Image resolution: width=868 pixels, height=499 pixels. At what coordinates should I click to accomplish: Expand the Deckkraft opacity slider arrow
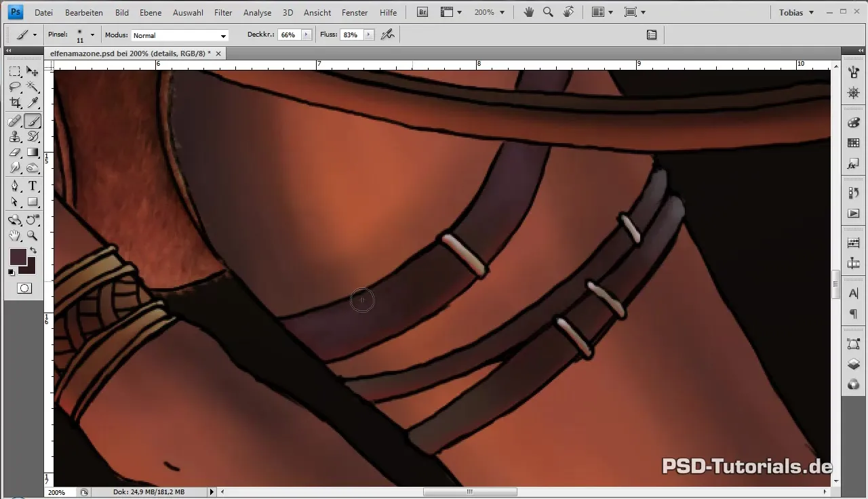coord(307,35)
